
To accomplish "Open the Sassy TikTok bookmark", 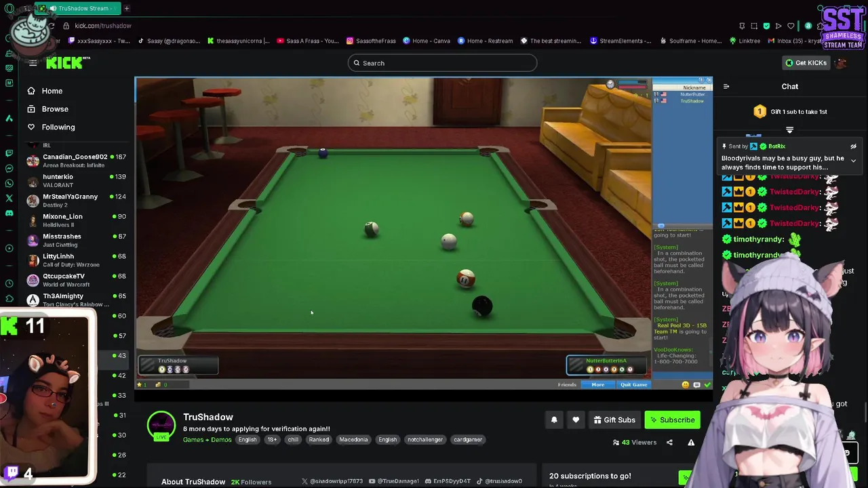I will (x=170, y=41).
